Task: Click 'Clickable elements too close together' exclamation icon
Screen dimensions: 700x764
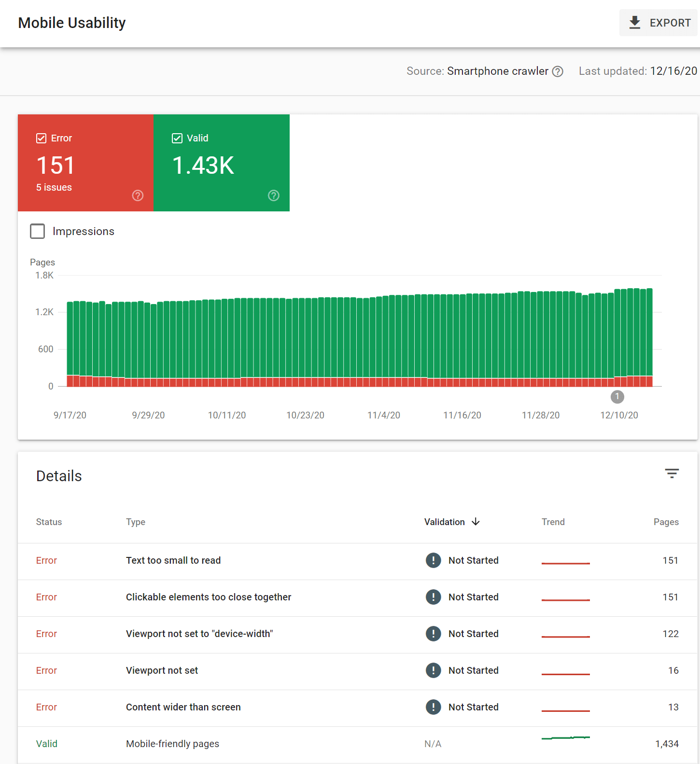Action: pos(433,597)
